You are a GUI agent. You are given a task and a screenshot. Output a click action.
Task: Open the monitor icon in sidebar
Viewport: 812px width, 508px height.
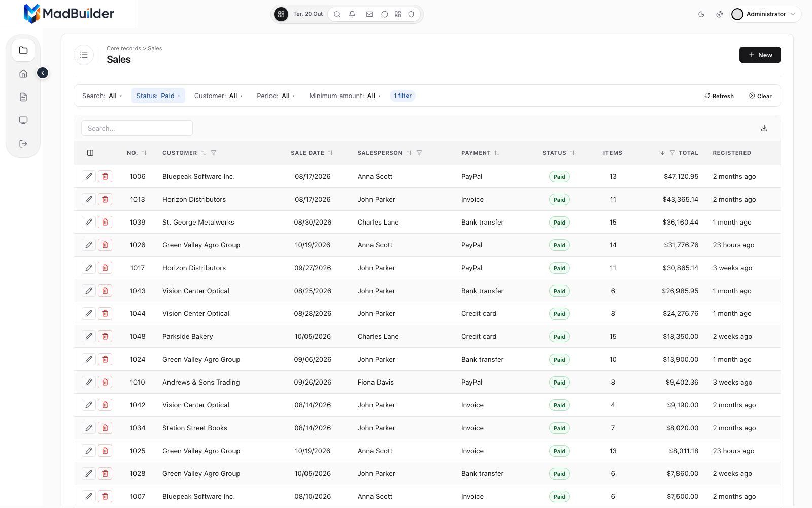(x=23, y=120)
